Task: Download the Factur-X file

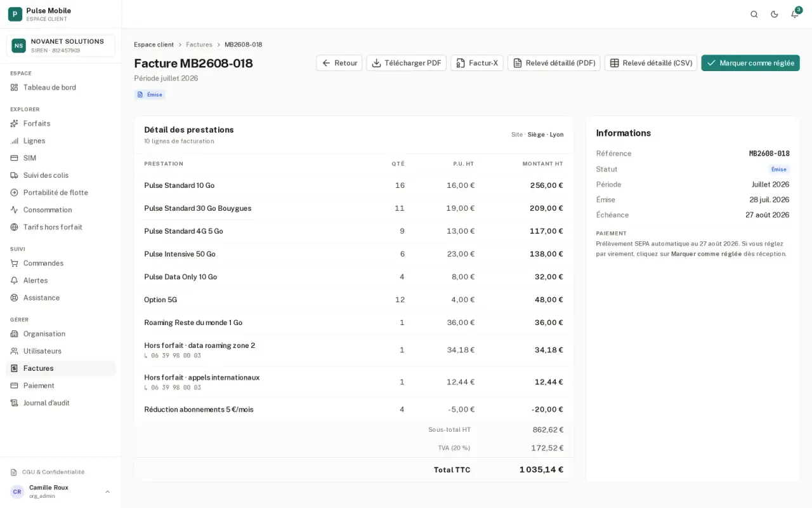Action: 477,63
